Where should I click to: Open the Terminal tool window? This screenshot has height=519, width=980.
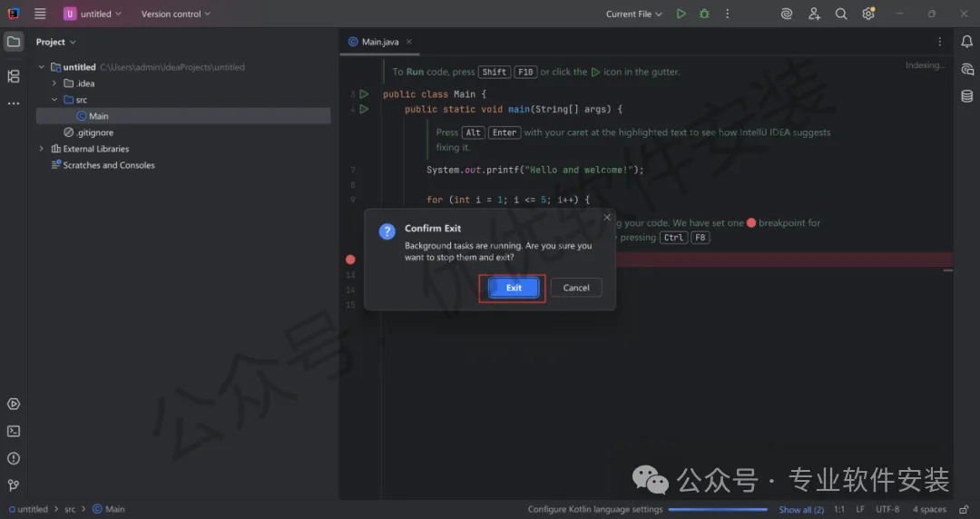(13, 432)
